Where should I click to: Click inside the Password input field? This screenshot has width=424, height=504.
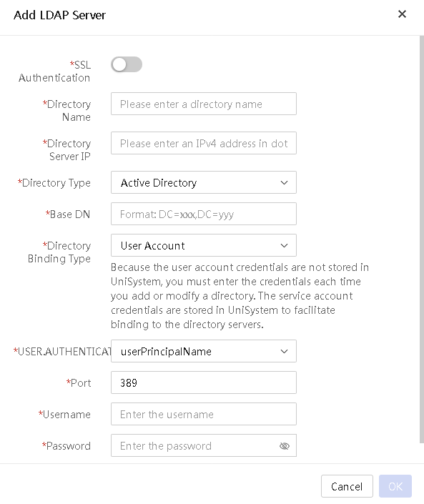pyautogui.click(x=194, y=445)
